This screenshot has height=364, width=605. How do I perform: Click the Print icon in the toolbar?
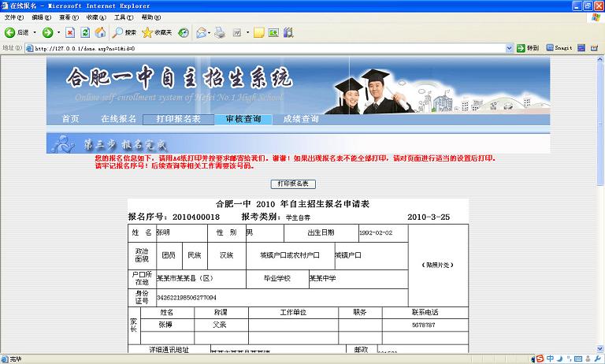[220, 32]
